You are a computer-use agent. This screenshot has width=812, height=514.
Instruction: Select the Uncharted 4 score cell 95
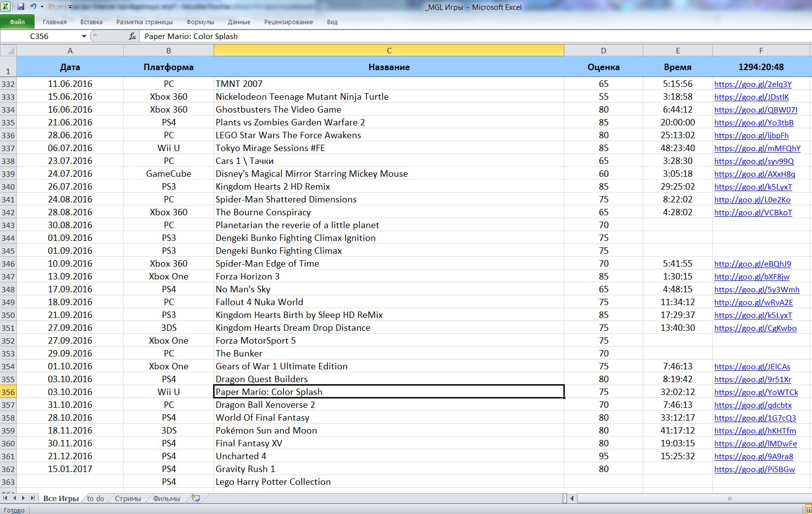pos(604,456)
